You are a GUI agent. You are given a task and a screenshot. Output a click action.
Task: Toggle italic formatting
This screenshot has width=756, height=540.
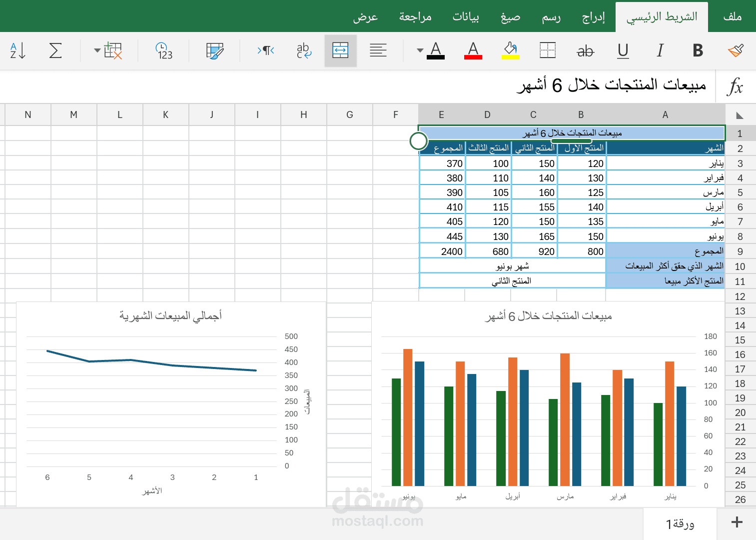[x=660, y=50]
